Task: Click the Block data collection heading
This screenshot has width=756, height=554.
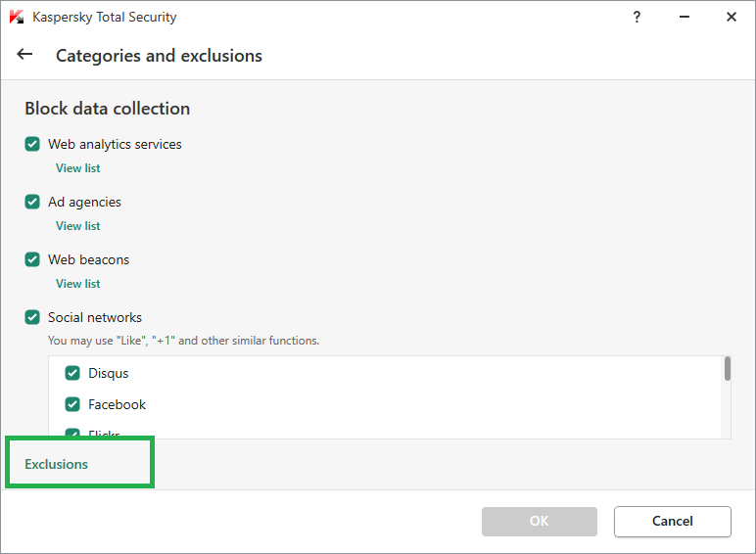Action: point(108,109)
